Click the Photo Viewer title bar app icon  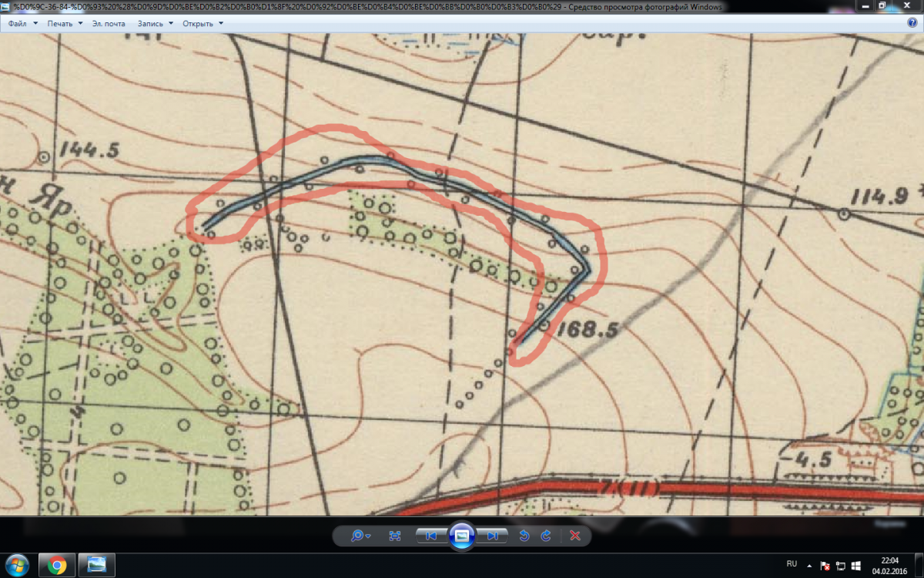tap(6, 6)
